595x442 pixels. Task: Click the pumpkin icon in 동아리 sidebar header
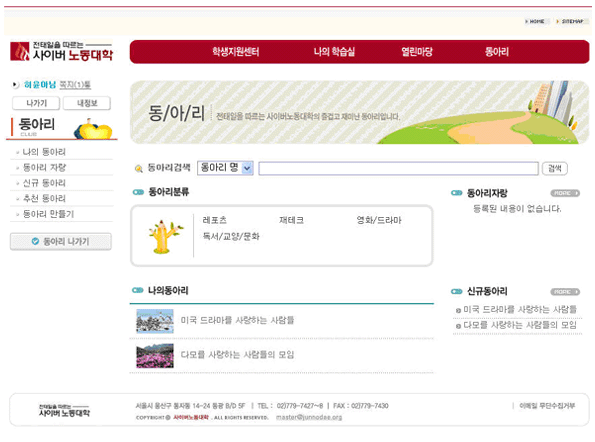pos(93,129)
